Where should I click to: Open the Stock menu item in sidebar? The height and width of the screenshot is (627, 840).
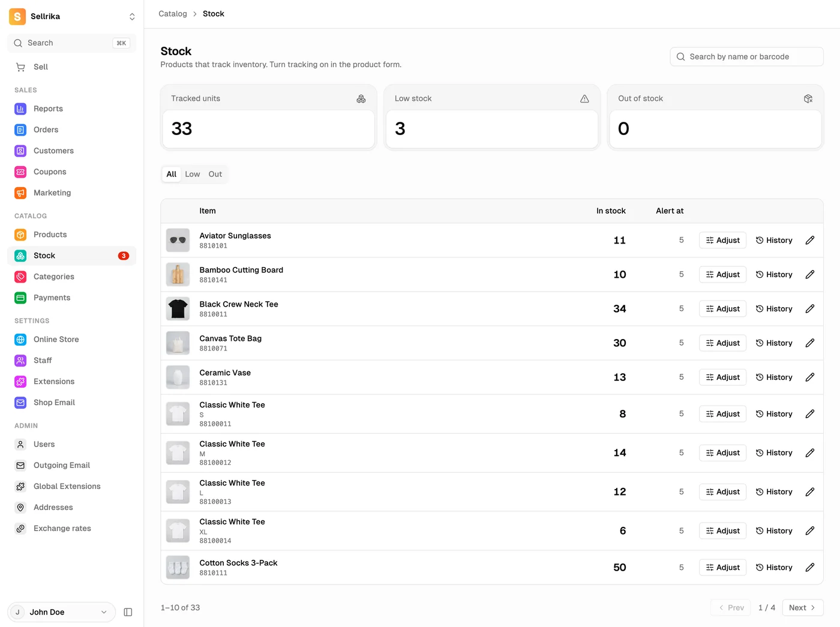coord(72,256)
